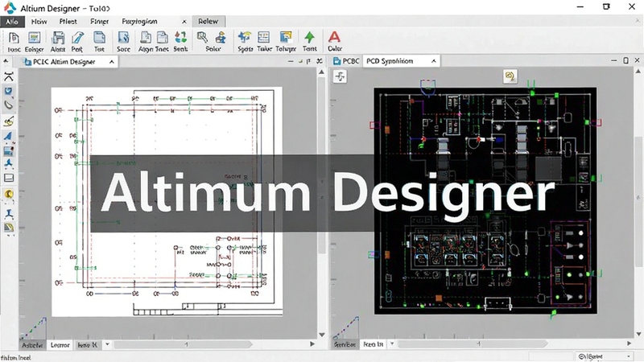Click the 'Spits' arrows icon in ribbon
Image resolution: width=644 pixels, height=362 pixels.
pyautogui.click(x=245, y=38)
